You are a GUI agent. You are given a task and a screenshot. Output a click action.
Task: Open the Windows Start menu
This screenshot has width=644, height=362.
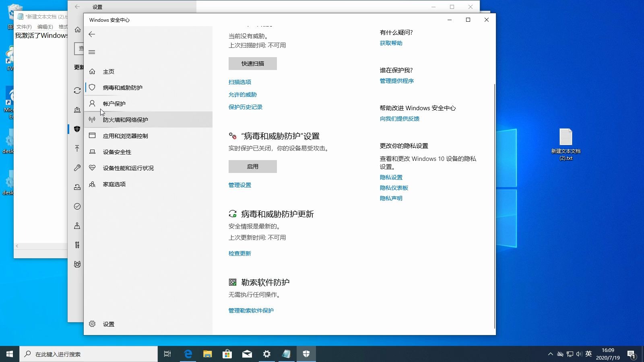[10, 354]
